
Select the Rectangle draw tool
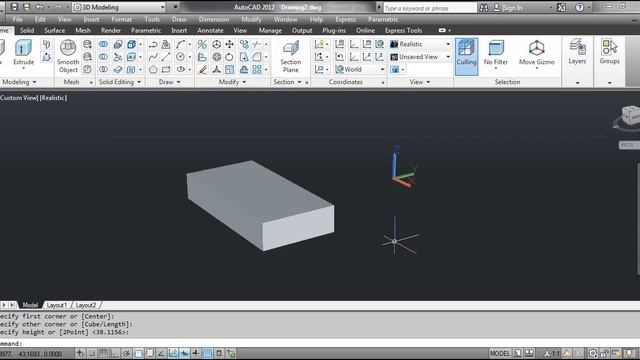166,69
